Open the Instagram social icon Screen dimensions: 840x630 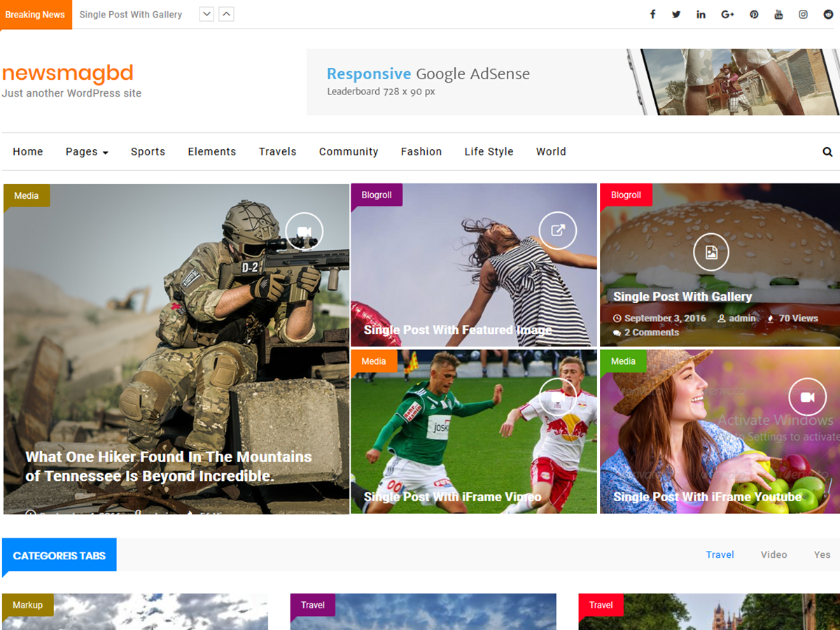tap(804, 15)
